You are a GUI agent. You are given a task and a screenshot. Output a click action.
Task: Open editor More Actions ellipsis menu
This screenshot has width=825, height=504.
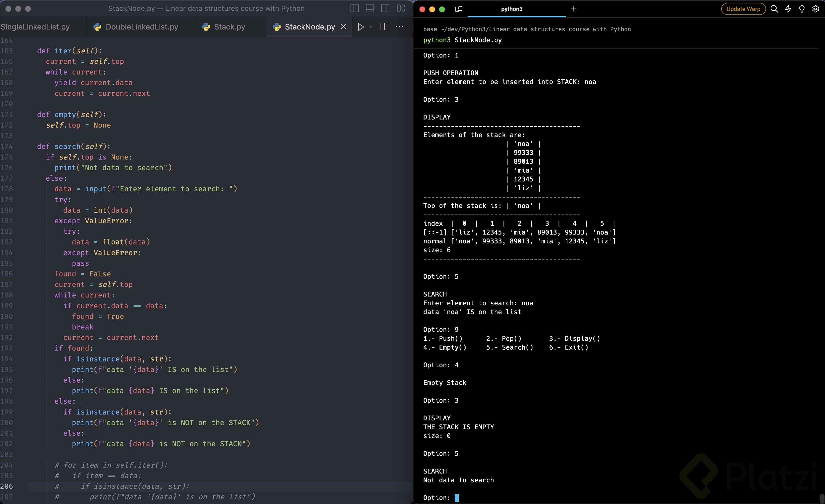coord(399,27)
